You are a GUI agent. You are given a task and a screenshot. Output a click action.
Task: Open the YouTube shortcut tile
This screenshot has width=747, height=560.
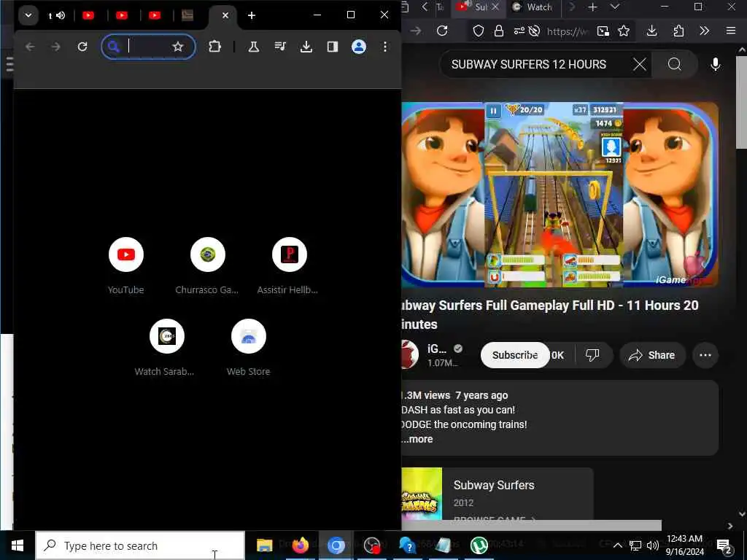pos(125,265)
